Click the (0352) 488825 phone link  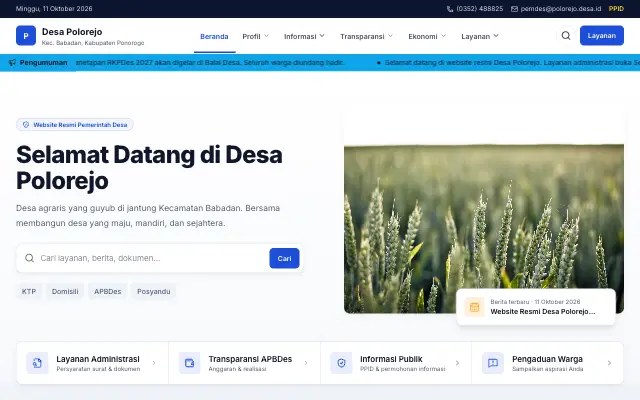[480, 9]
